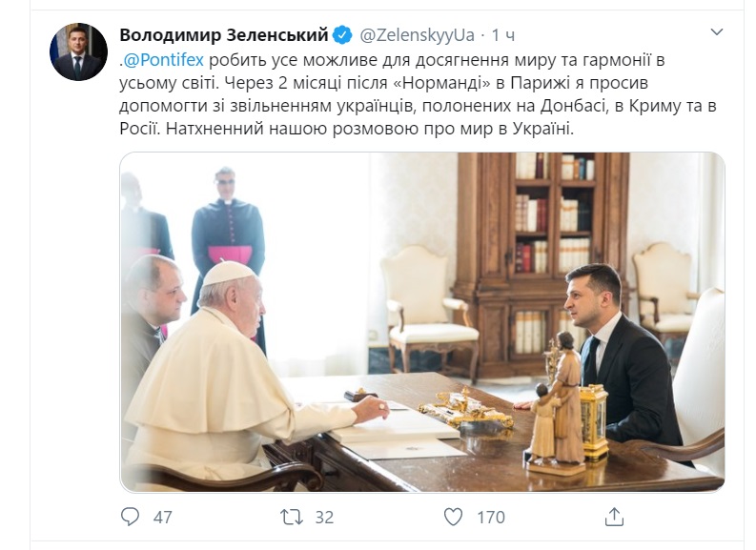This screenshot has width=756, height=550.
Task: Click the blue verified badge
Action: (343, 35)
